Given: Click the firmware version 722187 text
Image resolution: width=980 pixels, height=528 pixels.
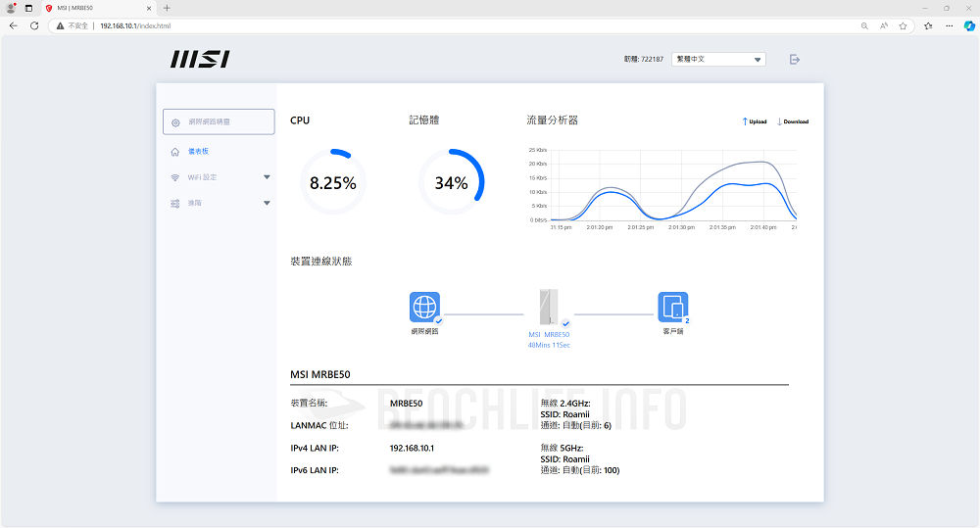Looking at the screenshot, I should coord(643,60).
